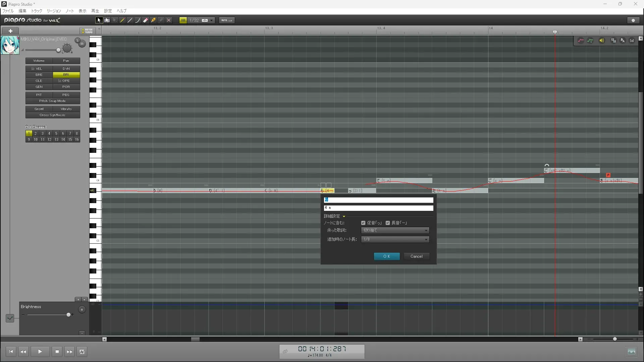
Task: Click the OK button in dialog
Action: point(387,256)
